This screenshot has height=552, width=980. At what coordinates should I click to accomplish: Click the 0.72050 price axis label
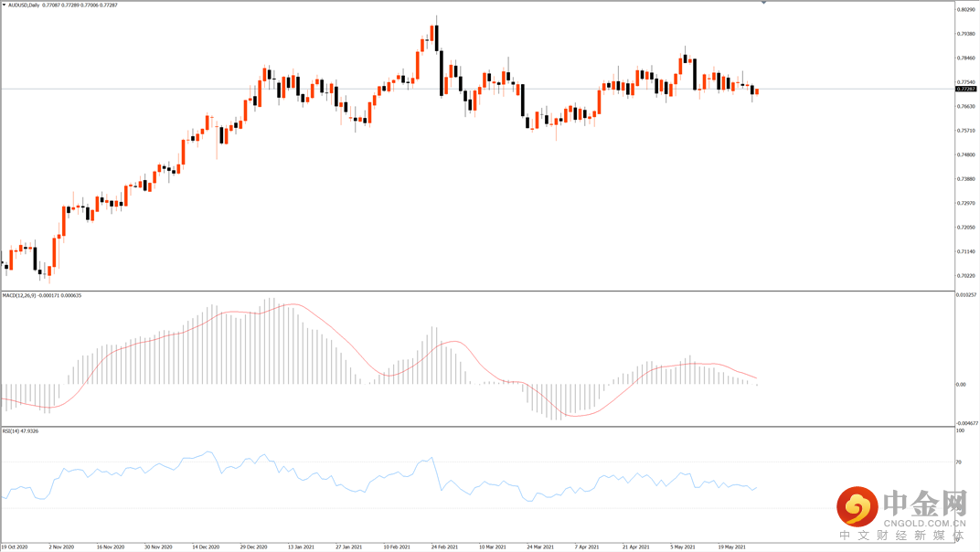click(x=965, y=228)
